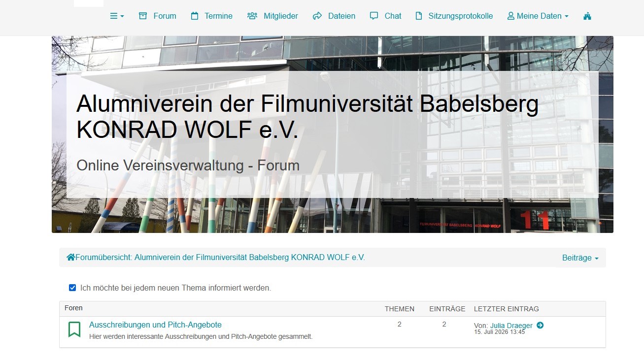
Task: Click the Mitglieder people icon
Action: tap(252, 16)
